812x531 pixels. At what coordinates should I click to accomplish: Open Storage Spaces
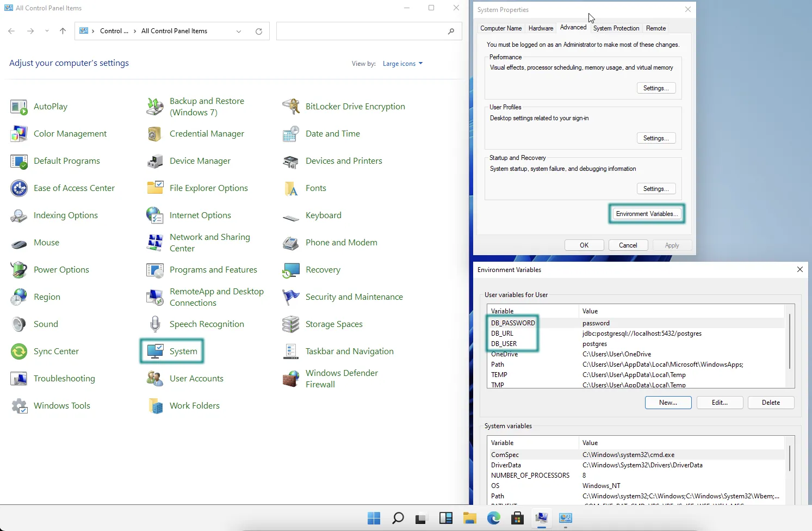click(334, 324)
